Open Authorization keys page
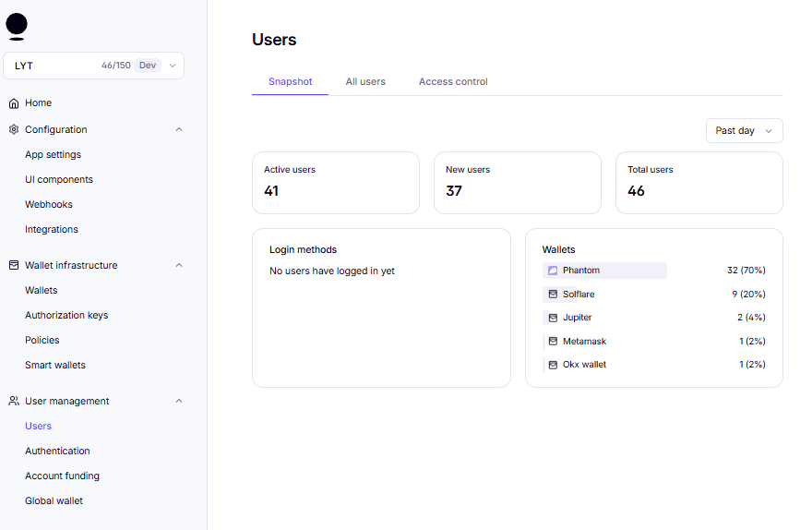812x530 pixels. pos(66,315)
